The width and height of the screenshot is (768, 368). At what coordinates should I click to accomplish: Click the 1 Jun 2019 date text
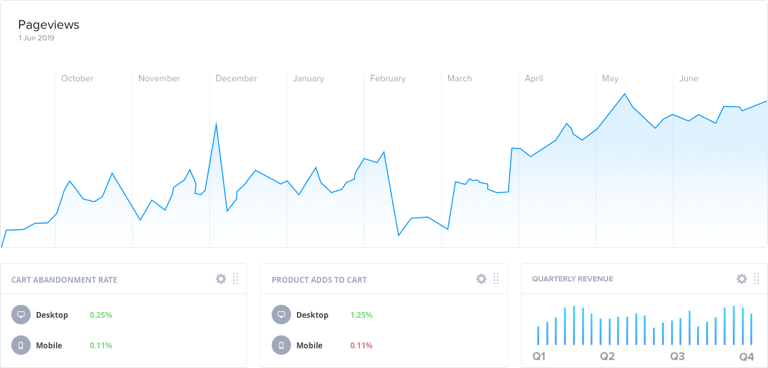click(x=36, y=38)
